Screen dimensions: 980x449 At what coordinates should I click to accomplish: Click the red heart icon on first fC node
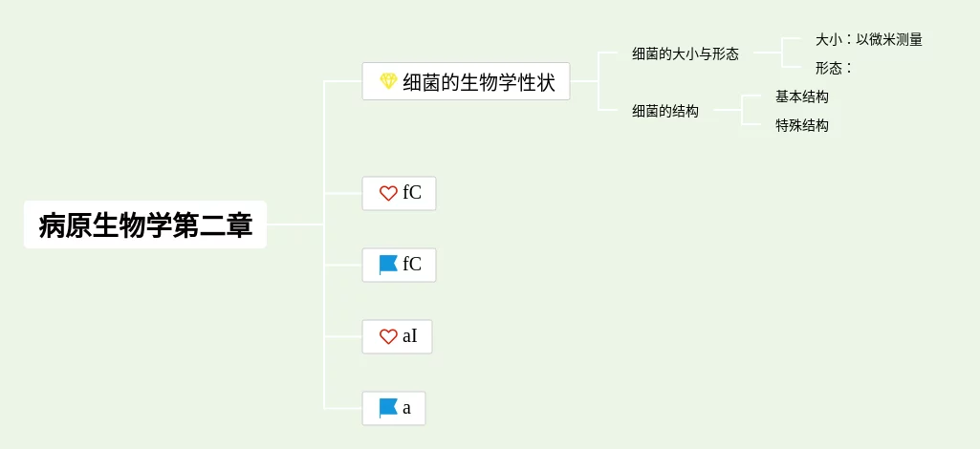(x=388, y=194)
